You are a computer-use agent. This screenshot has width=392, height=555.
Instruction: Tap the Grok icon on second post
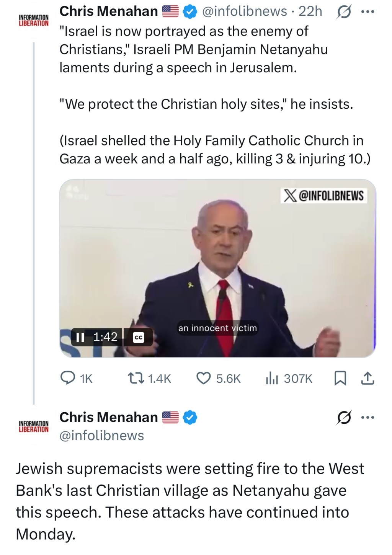click(x=343, y=418)
